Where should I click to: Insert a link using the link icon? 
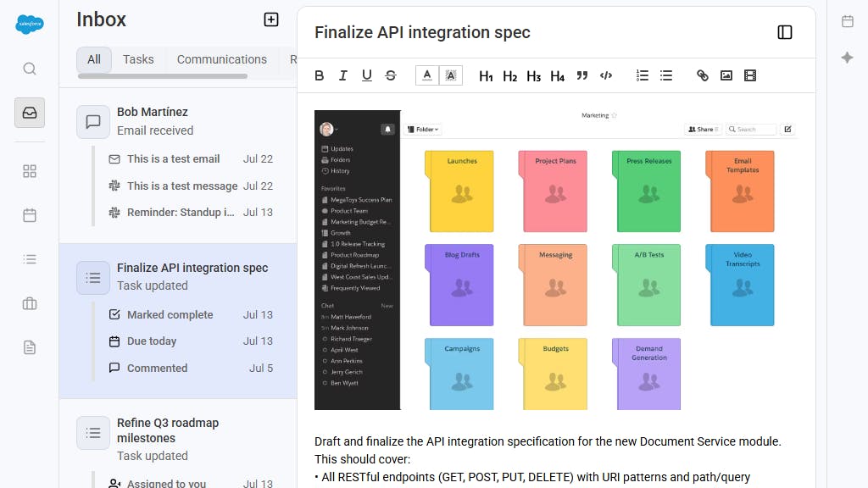coord(702,75)
